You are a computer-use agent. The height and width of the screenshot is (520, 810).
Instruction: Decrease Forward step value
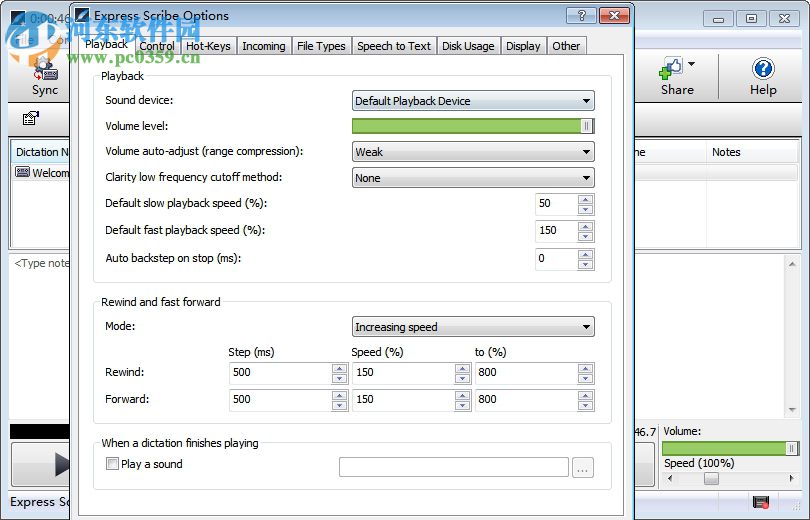tap(339, 405)
